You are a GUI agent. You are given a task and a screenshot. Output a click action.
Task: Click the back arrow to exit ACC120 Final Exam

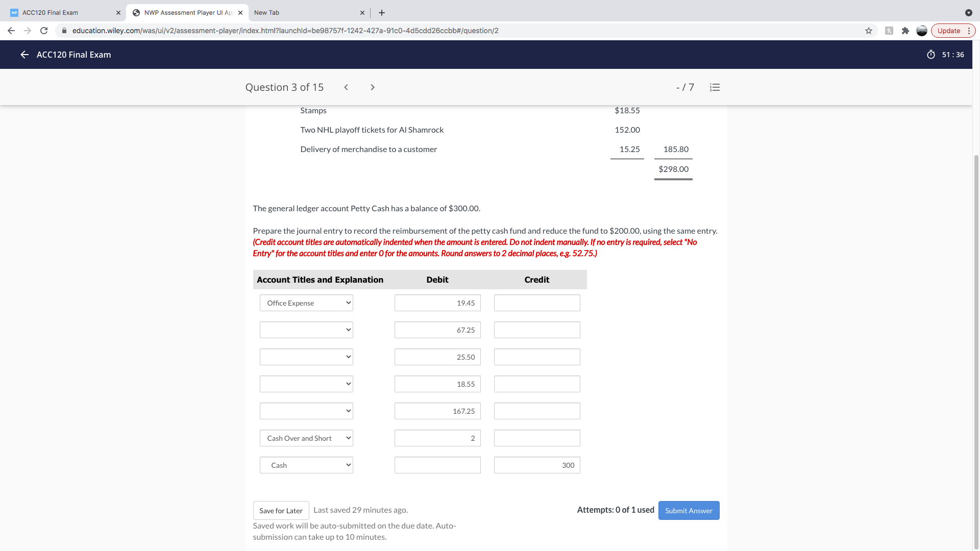click(x=24, y=55)
